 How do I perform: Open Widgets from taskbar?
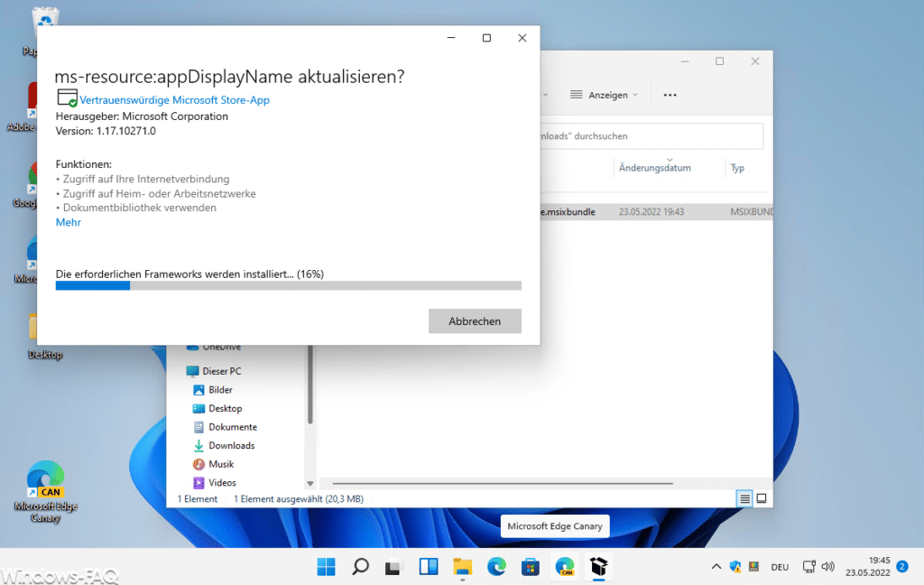click(x=429, y=567)
